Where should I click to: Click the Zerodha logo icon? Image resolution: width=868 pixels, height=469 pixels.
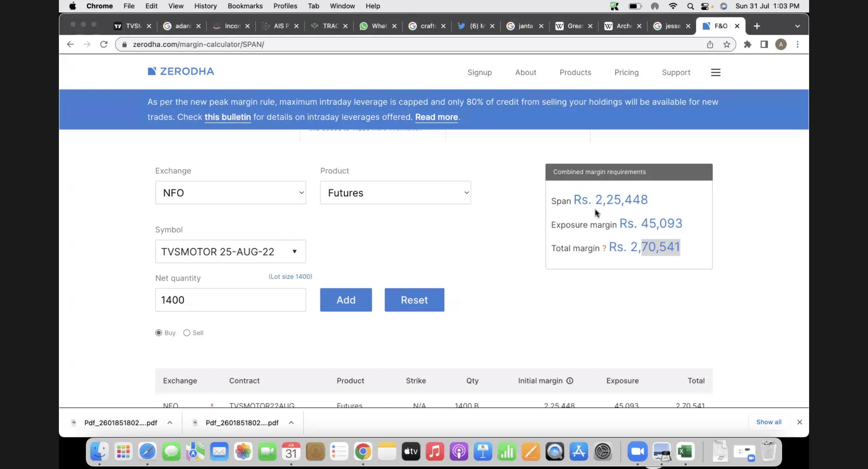pyautogui.click(x=152, y=71)
